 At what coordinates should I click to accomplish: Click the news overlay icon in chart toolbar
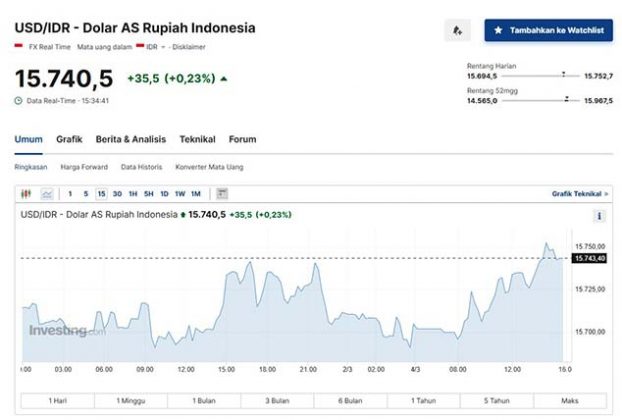[x=222, y=193]
